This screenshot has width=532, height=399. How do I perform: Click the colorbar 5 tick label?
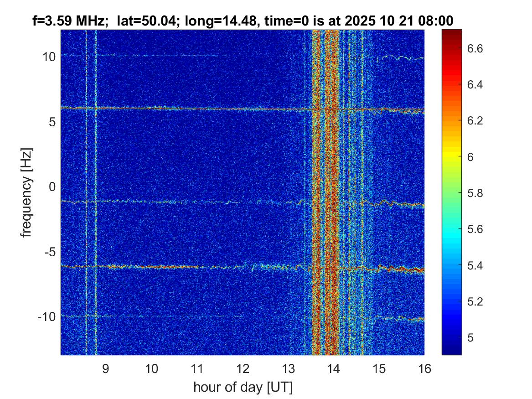click(470, 337)
